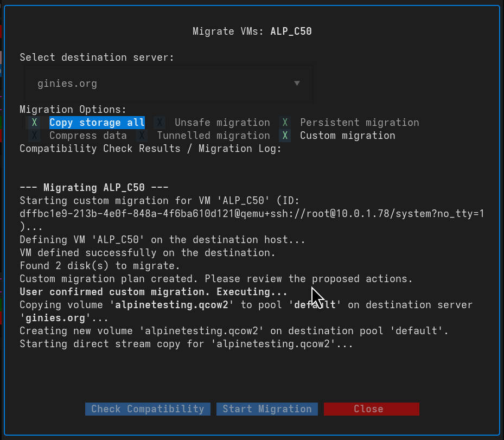
Task: Click the 'Migrate VMs: ALP_C50' title
Action: pyautogui.click(x=252, y=31)
